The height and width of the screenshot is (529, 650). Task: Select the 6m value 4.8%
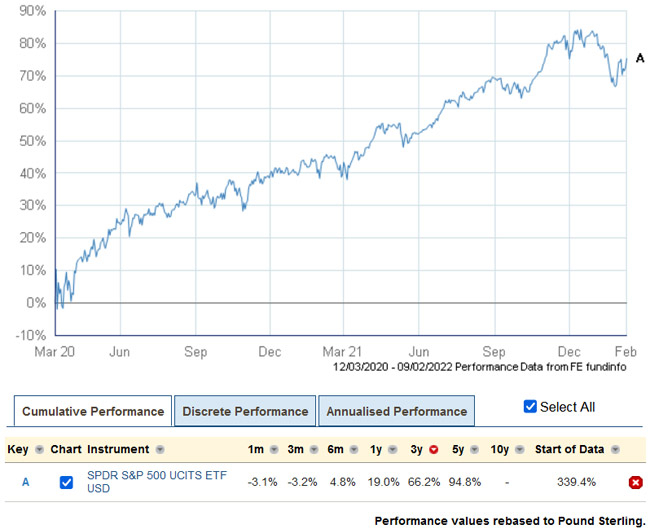(343, 482)
